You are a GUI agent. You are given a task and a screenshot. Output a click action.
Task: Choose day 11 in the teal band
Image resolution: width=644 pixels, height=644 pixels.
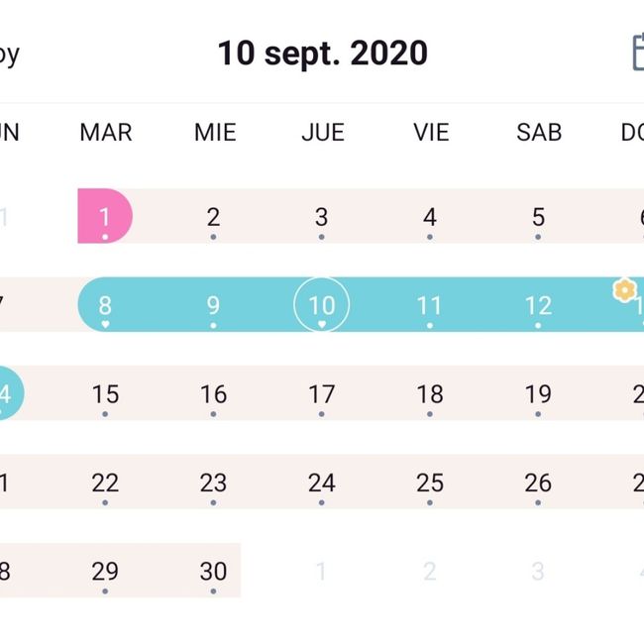pos(430,305)
